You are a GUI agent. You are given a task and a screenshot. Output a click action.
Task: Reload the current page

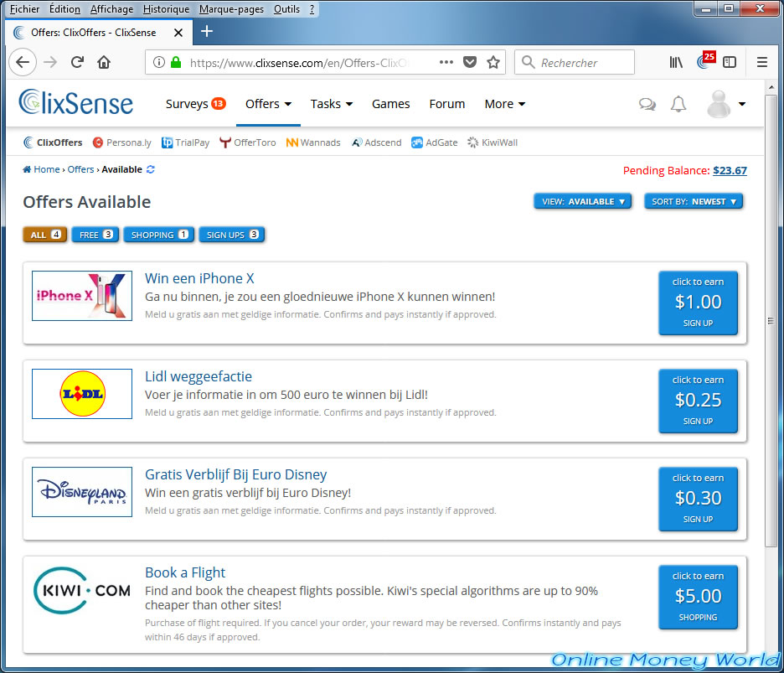point(77,62)
